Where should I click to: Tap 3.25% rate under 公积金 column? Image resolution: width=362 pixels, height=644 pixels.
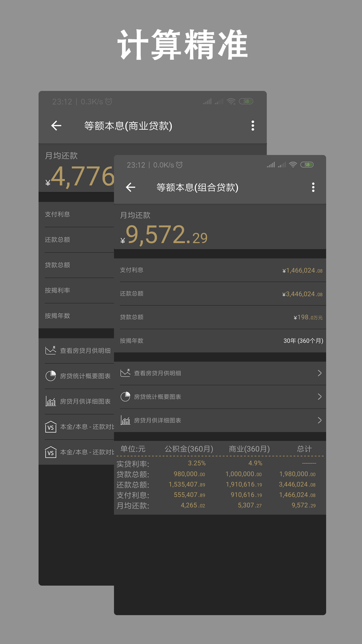[197, 463]
